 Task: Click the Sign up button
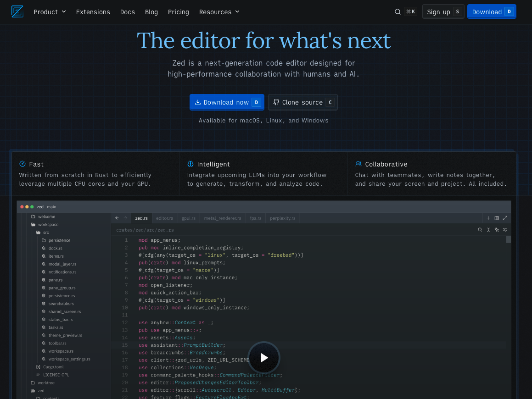click(443, 11)
